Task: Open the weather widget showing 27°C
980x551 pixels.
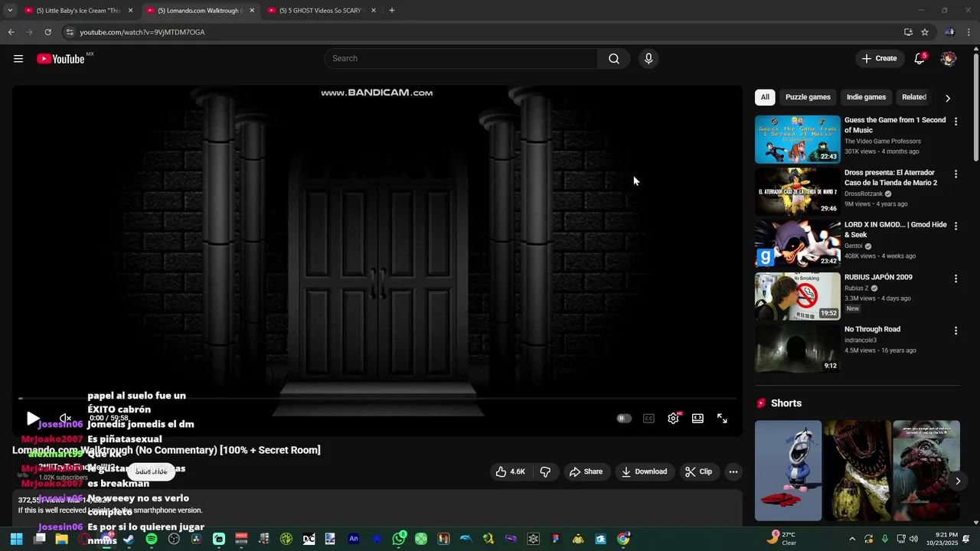Action: (x=783, y=539)
